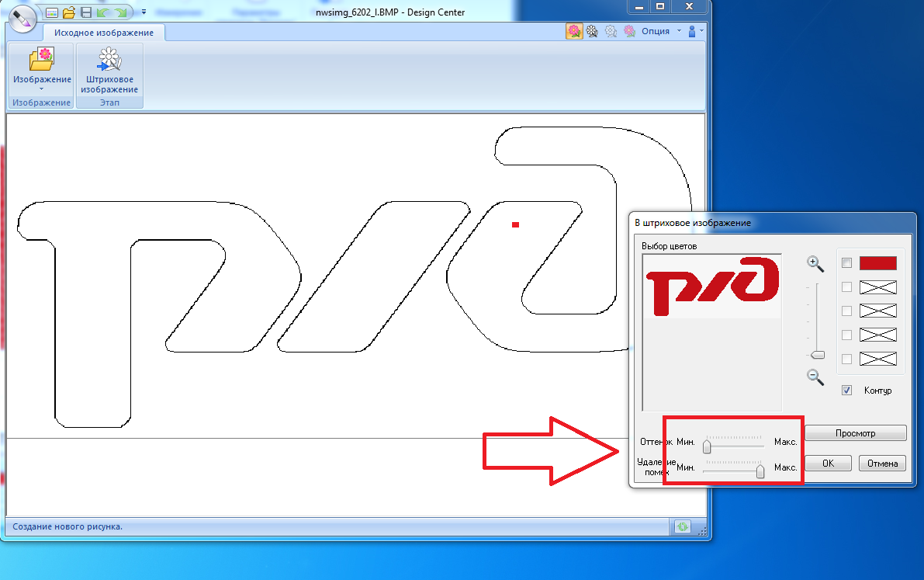The height and width of the screenshot is (580, 924).
Task: Click the green refresh icon in status bar
Action: coord(683,526)
